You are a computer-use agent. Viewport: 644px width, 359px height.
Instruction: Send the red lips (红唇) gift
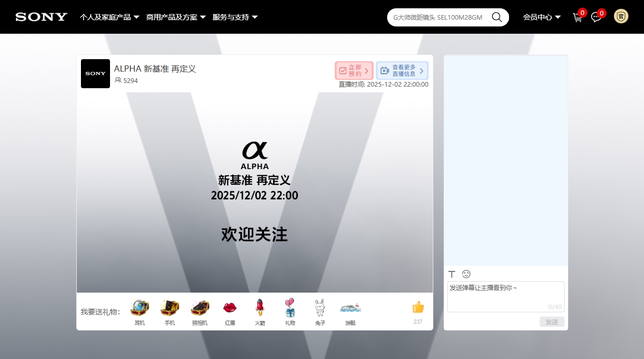pos(230,309)
